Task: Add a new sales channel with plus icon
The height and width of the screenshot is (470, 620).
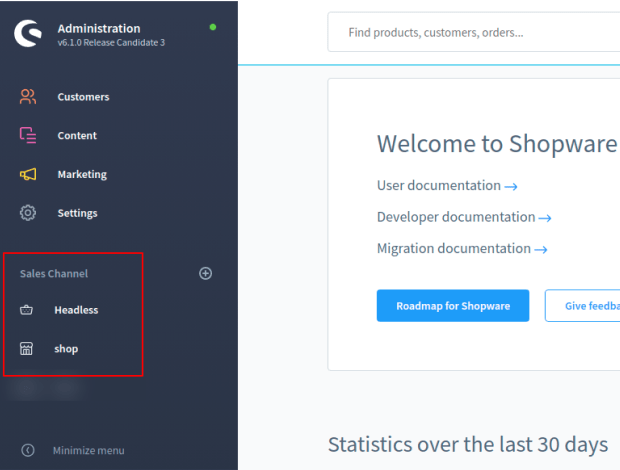Action: (205, 273)
